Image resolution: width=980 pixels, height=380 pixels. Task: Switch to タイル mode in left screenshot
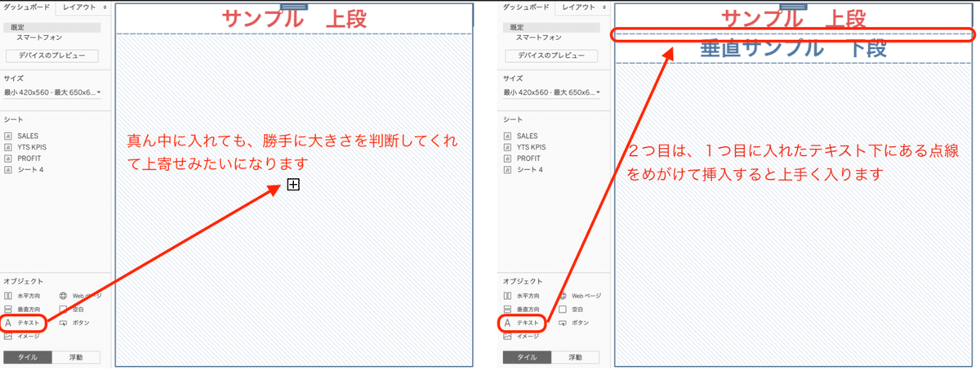point(28,357)
